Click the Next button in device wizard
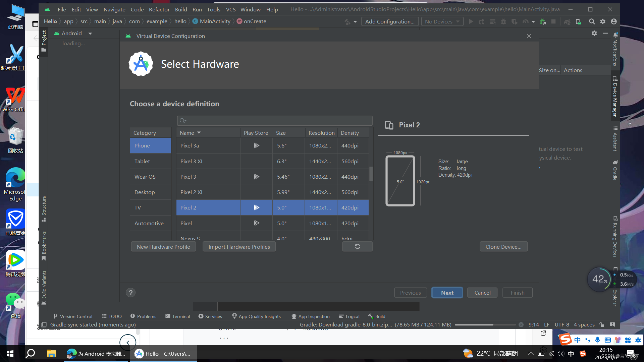Image resolution: width=644 pixels, height=362 pixels. pos(447,292)
